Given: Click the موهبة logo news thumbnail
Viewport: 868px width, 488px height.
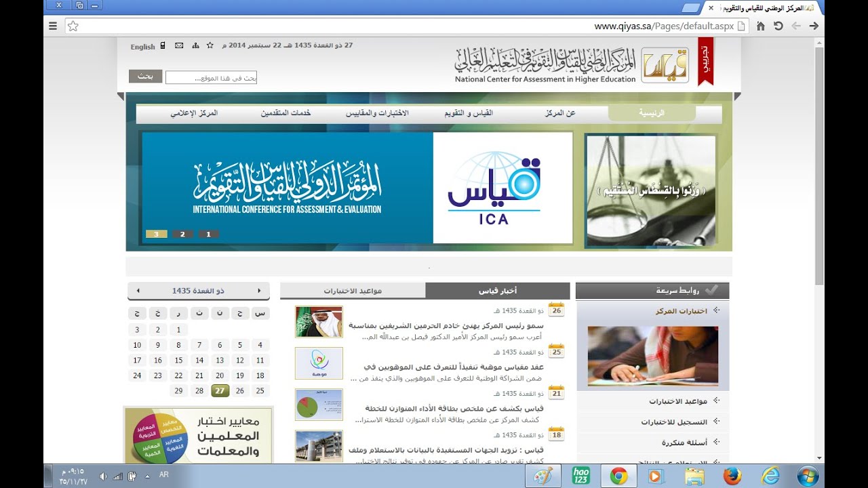Looking at the screenshot, I should coord(319,363).
